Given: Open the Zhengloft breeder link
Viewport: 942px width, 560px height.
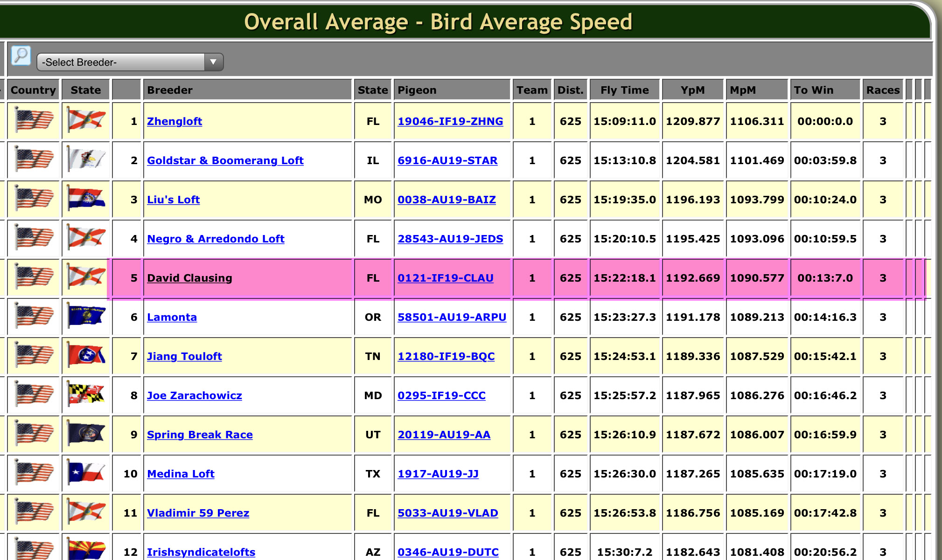Looking at the screenshot, I should 174,121.
